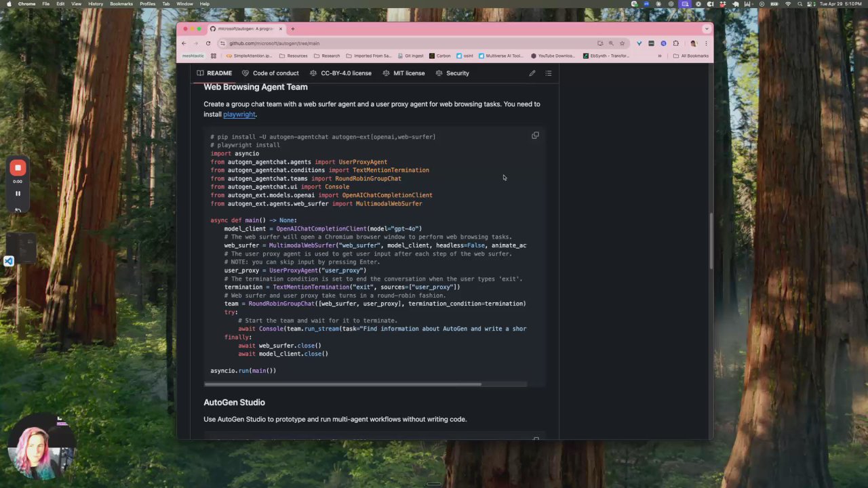Follow the playwright link
Viewport: 868px width, 488px height.
(239, 115)
